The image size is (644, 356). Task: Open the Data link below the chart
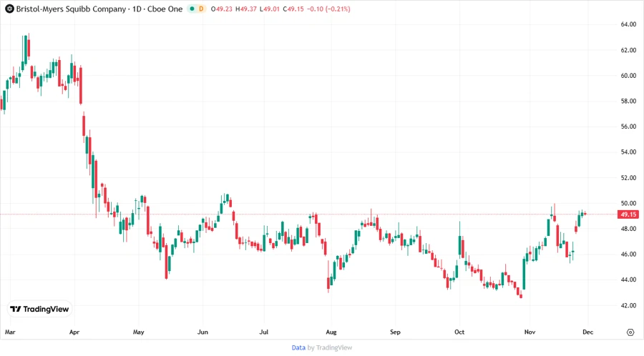click(x=298, y=348)
